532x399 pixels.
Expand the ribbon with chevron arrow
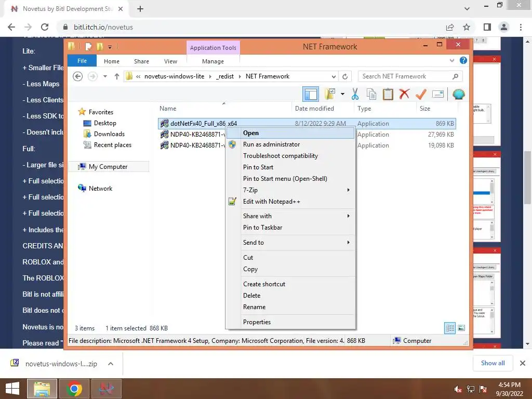pyautogui.click(x=452, y=60)
